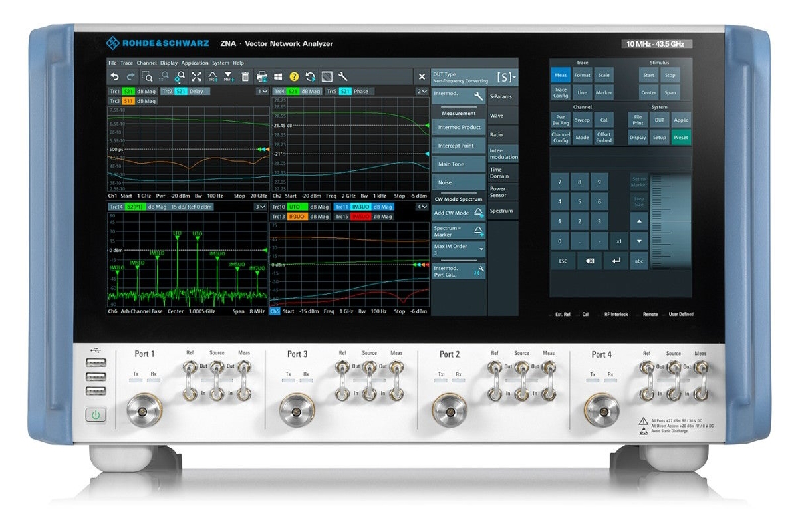Click the return key on keypad
The height and width of the screenshot is (532, 798).
[x=616, y=261]
